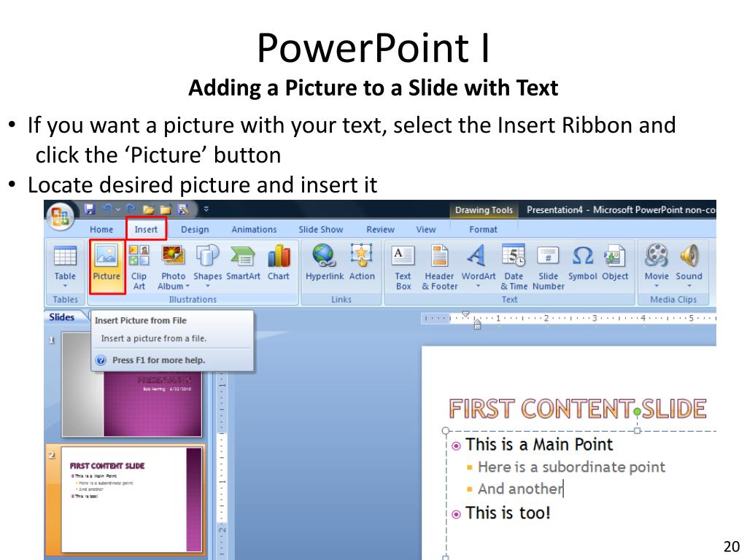Click the 'FIRST CONTENT SLIDE' title text

(x=578, y=409)
